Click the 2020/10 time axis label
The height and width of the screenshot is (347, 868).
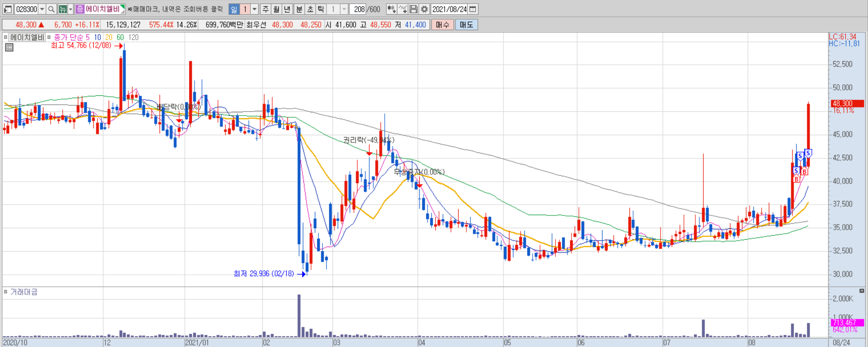coord(15,342)
